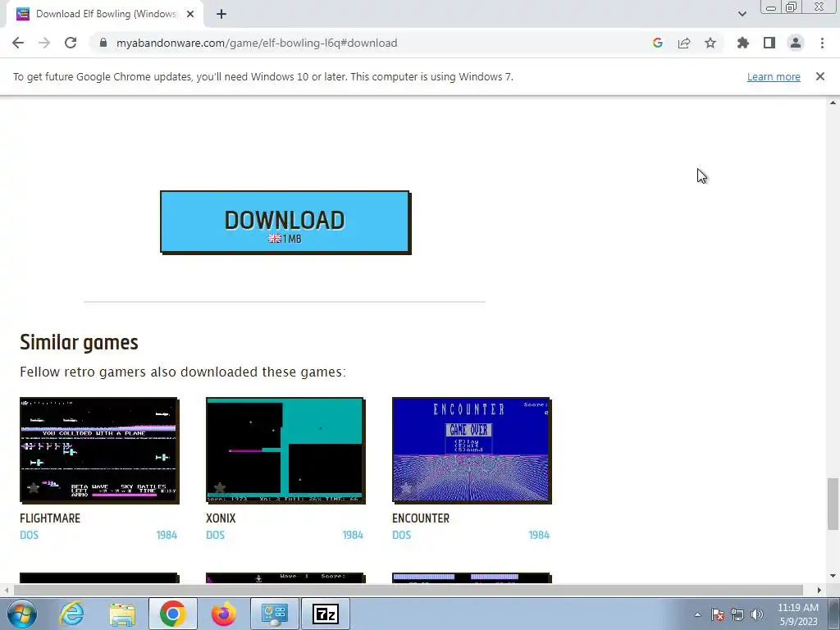Image resolution: width=840 pixels, height=630 pixels.
Task: Launch Firefox from taskbar
Action: click(223, 614)
